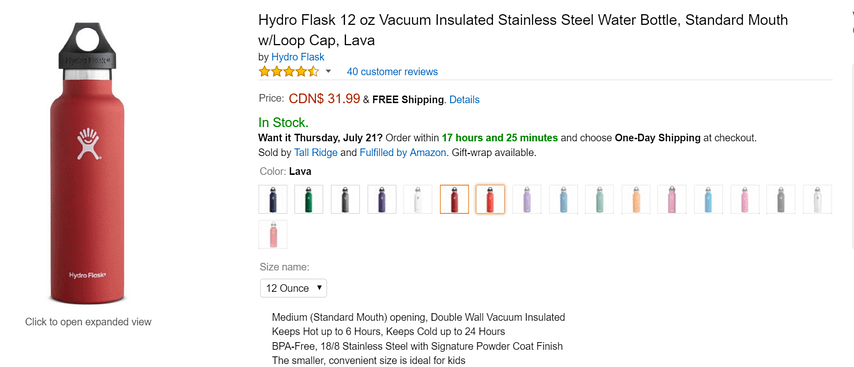This screenshot has width=854, height=367.
Task: Choose the orange bottle color swatch
Action: [636, 199]
